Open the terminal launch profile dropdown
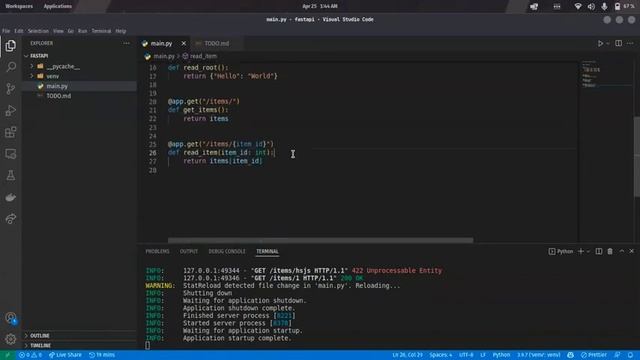This screenshot has height=360, width=640. 588,251
